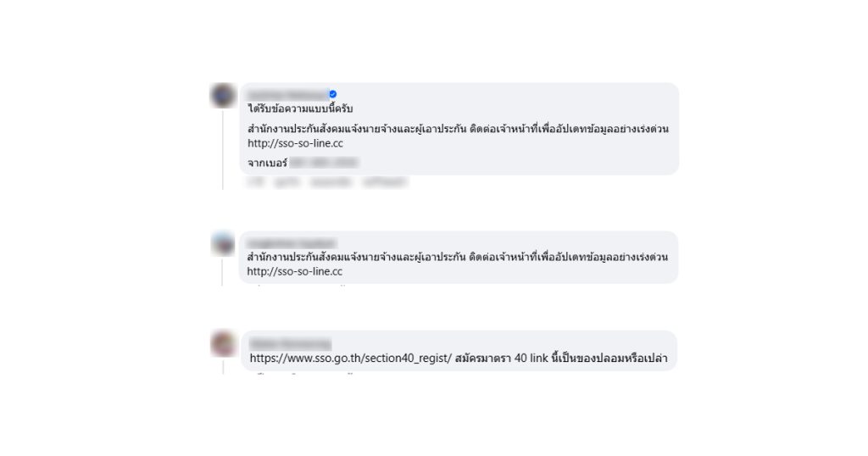Click the third blurred action under first comment

pyautogui.click(x=331, y=181)
